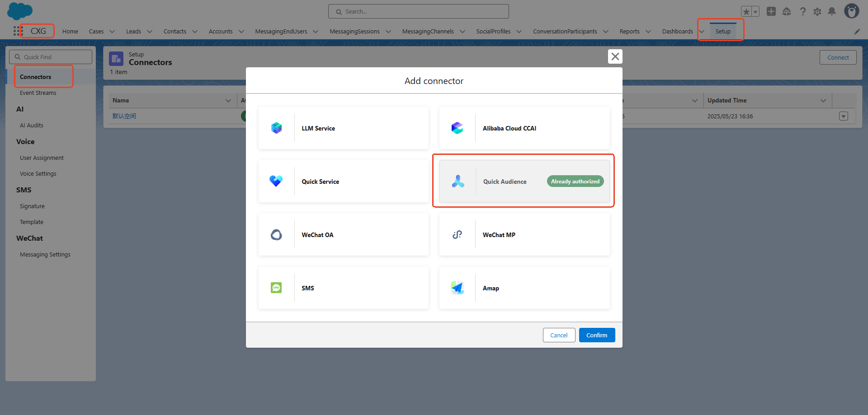Expand the Accounts tab dropdown
The image size is (868, 415).
pos(241,31)
